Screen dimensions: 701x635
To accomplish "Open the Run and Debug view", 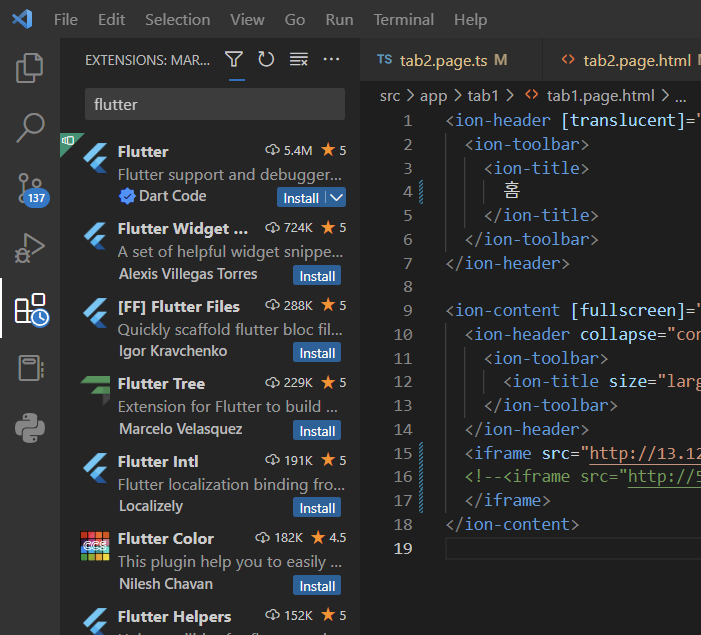I will tap(30, 248).
